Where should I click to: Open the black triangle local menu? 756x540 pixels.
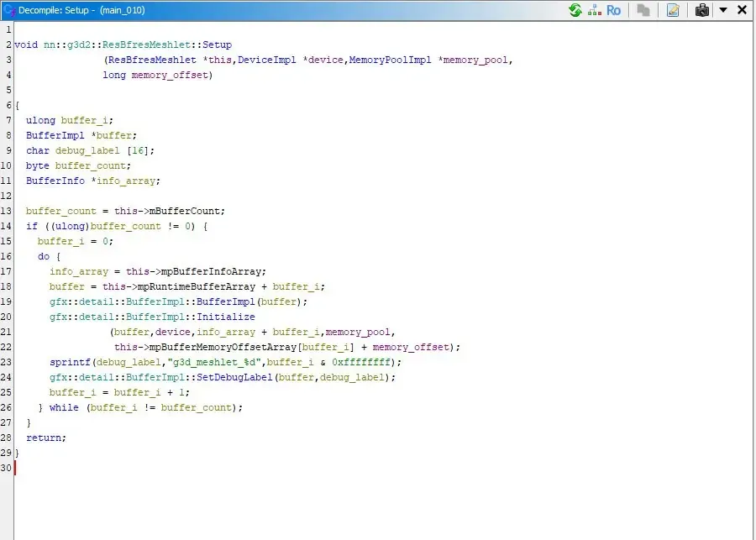[723, 9]
